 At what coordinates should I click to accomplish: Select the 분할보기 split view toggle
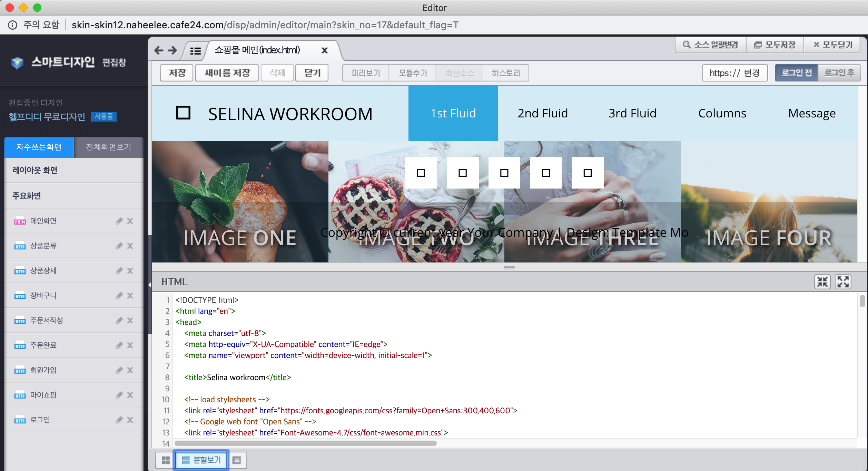(x=201, y=460)
